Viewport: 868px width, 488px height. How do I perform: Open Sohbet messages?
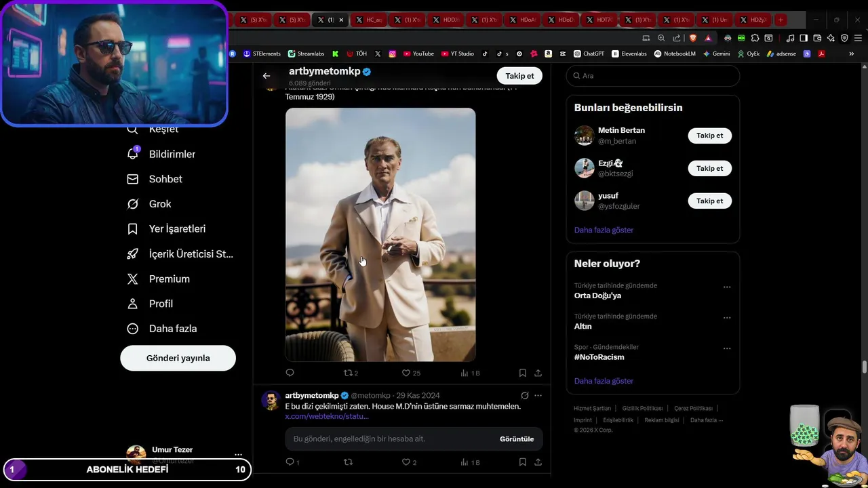coord(155,179)
